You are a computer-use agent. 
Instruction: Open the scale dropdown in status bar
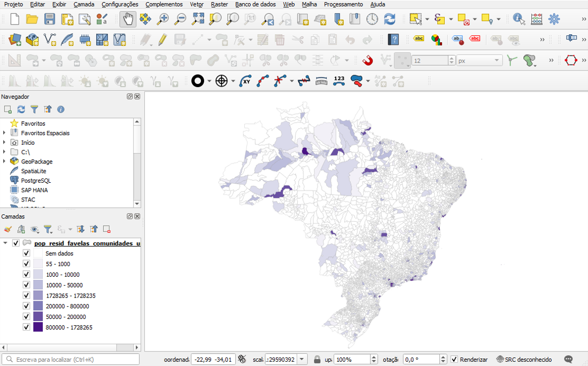303,360
